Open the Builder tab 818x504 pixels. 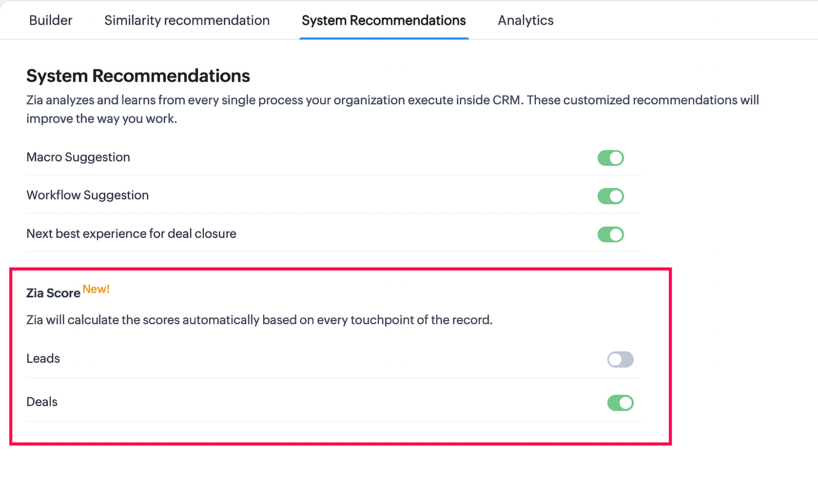coord(51,20)
